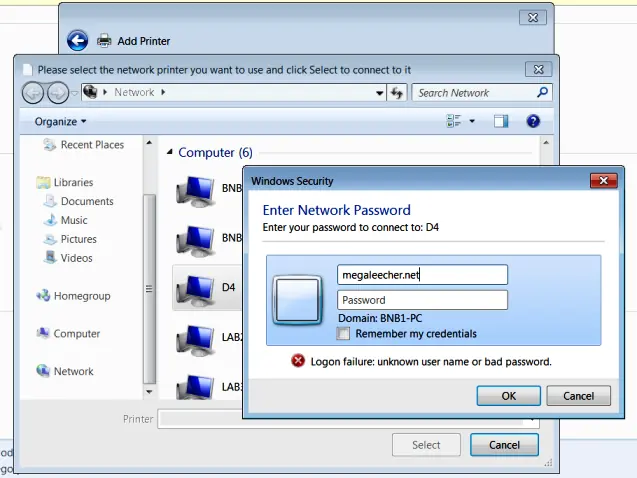637x478 pixels.
Task: Click the Computer (6) group header
Action: click(215, 152)
